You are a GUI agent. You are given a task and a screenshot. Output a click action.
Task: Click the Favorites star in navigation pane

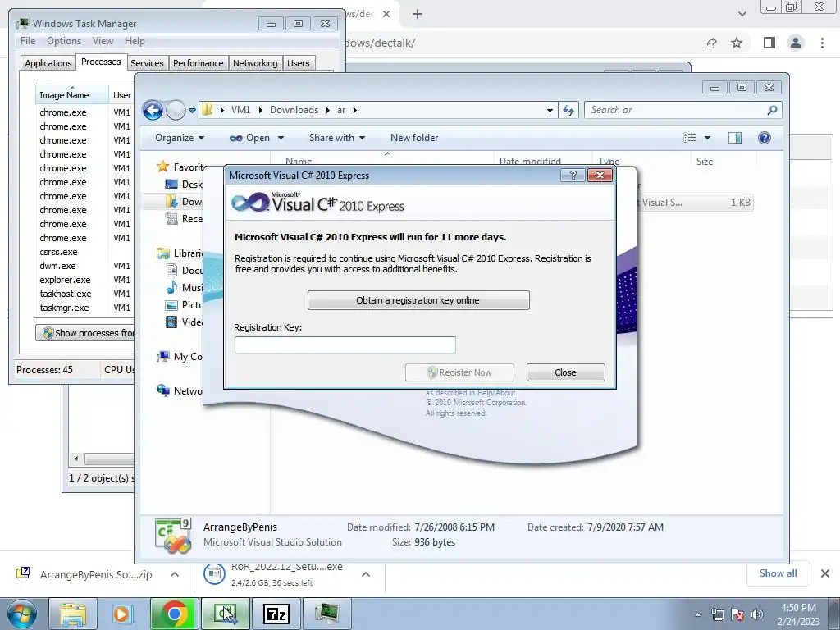tap(163, 167)
